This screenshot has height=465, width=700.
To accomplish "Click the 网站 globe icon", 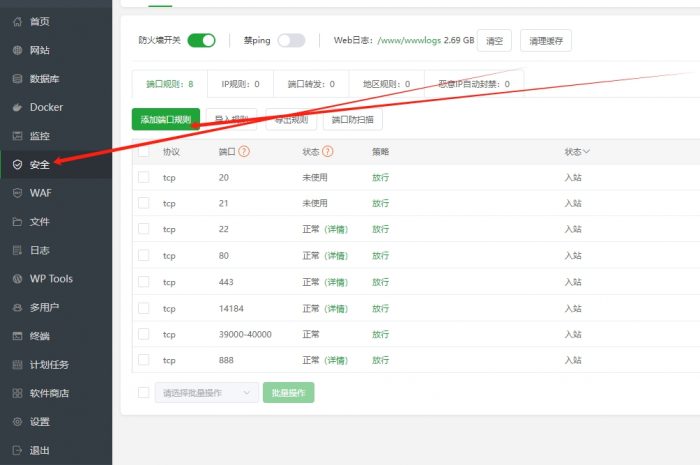I will 17,50.
